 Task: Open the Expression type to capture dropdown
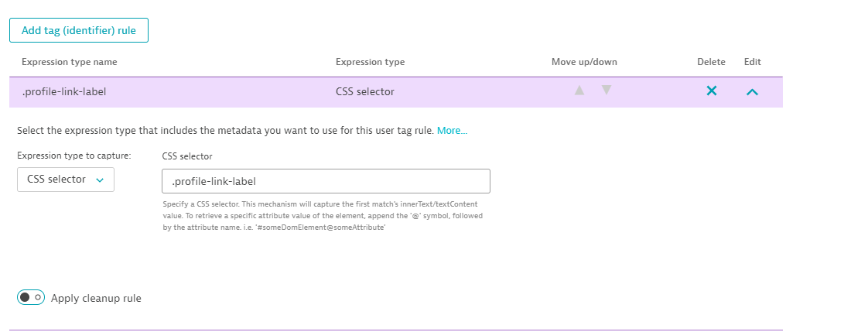click(x=66, y=180)
